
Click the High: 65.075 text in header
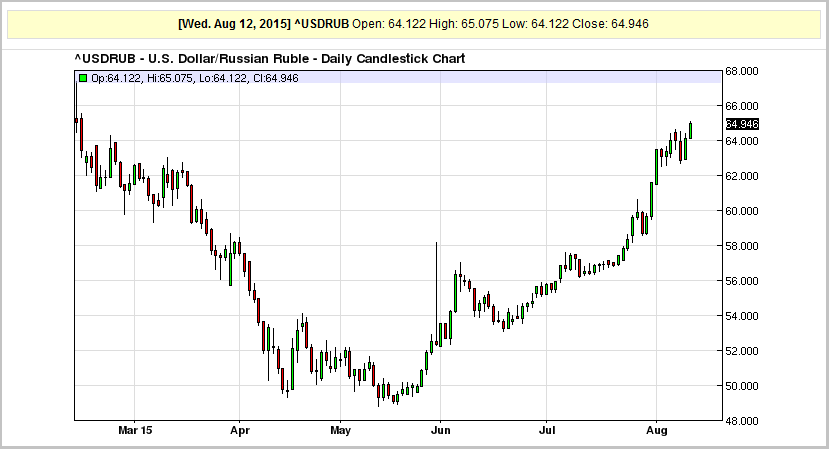(464, 24)
